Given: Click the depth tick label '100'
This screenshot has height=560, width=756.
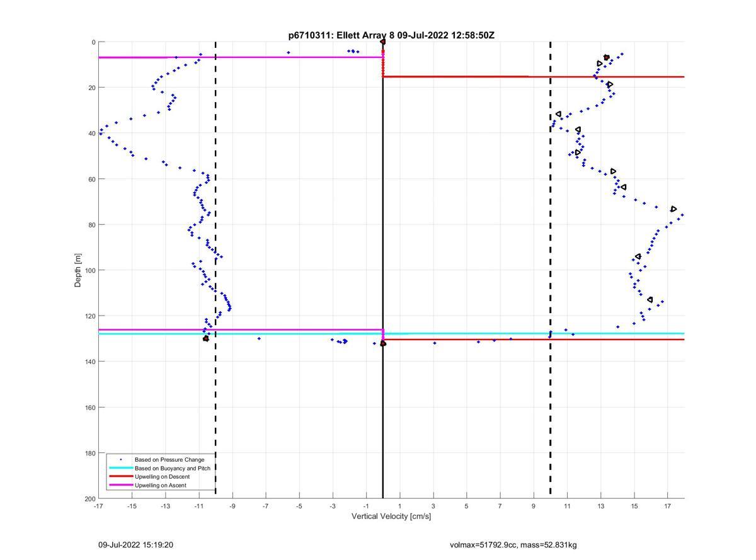Looking at the screenshot, I should pyautogui.click(x=90, y=270).
